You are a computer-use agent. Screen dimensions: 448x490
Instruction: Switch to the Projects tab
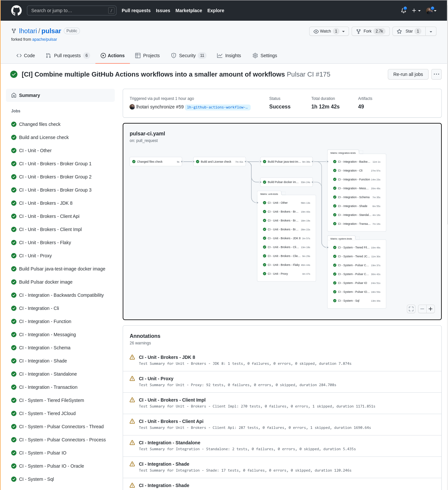pyautogui.click(x=147, y=56)
